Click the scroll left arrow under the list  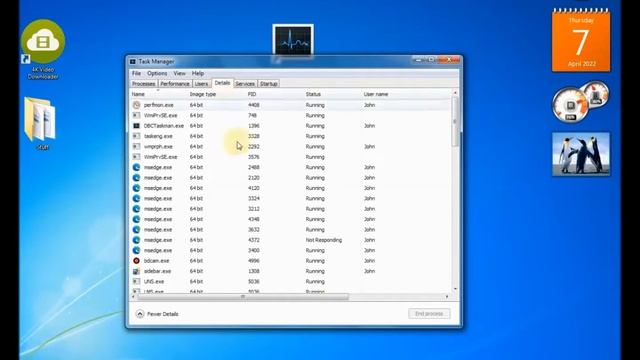coord(133,297)
